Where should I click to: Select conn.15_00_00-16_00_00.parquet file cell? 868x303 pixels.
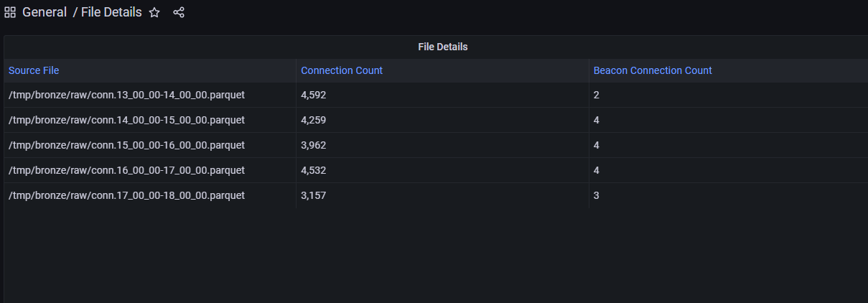(x=150, y=145)
